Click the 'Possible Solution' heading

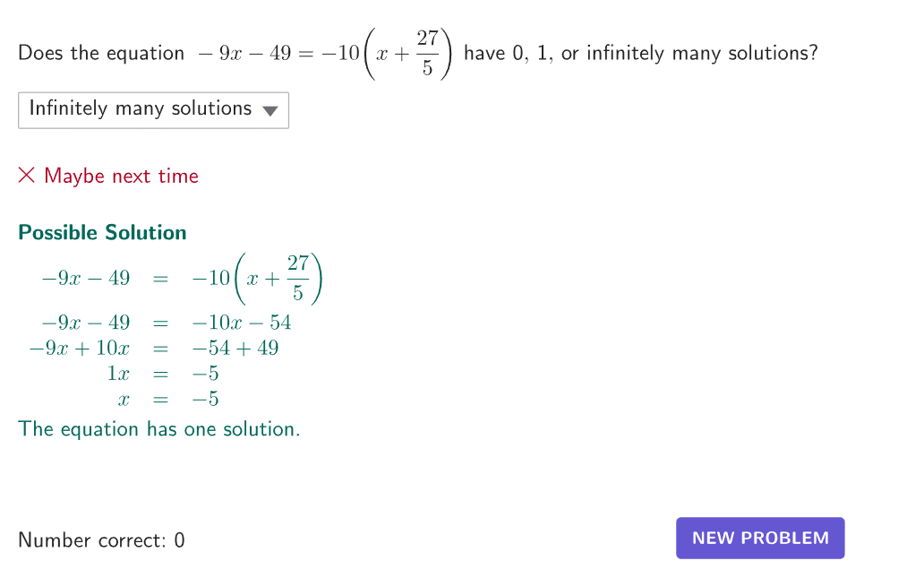[x=103, y=232]
